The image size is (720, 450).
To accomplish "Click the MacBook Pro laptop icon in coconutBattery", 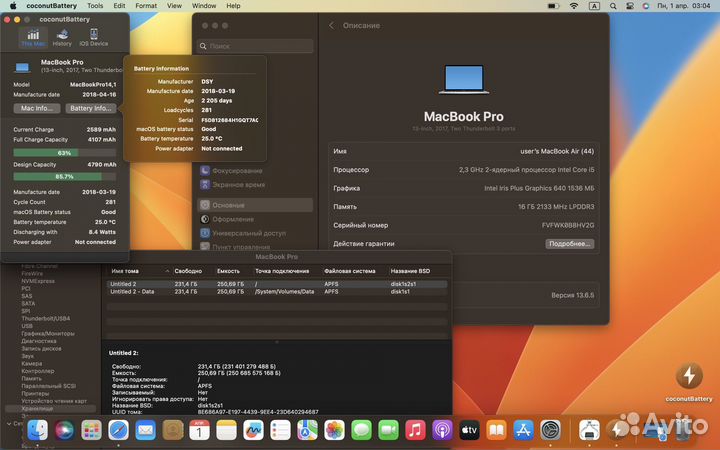I will (x=22, y=67).
